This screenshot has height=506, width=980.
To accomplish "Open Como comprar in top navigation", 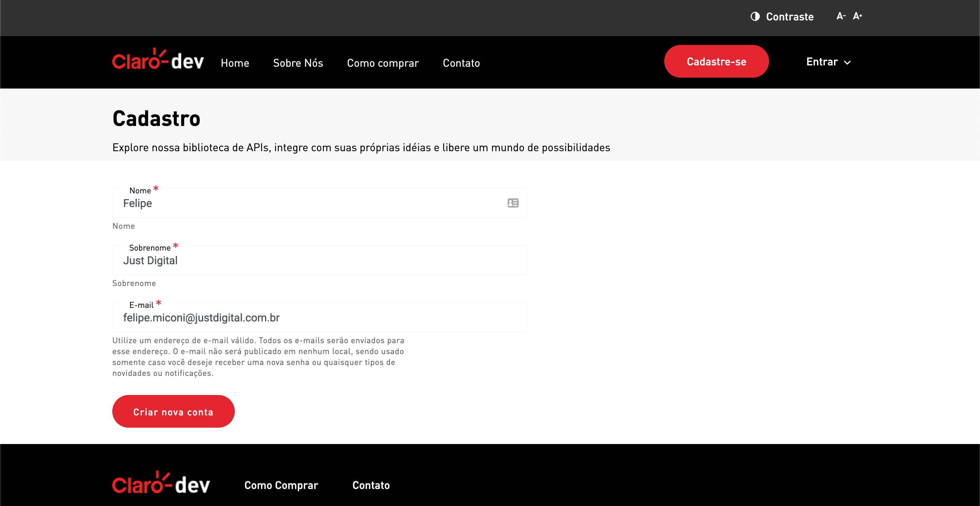I will 383,63.
